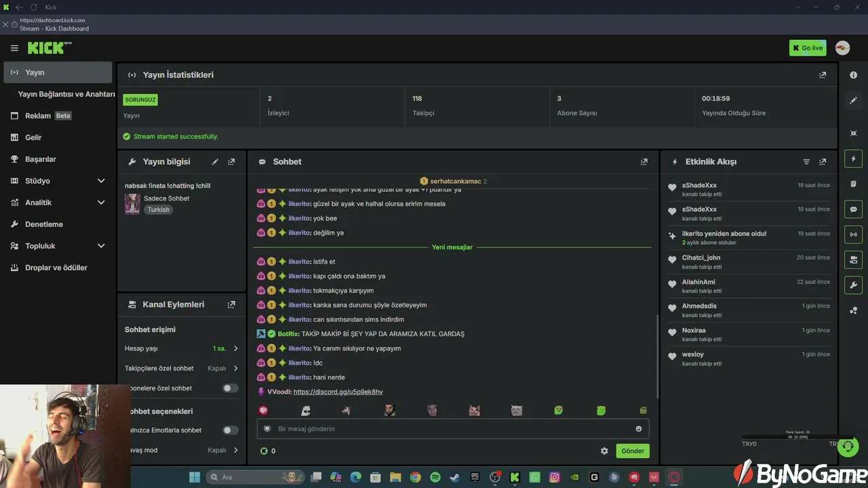Click the green headset support bubble
Image resolution: width=868 pixels, height=488 pixels.
[847, 447]
